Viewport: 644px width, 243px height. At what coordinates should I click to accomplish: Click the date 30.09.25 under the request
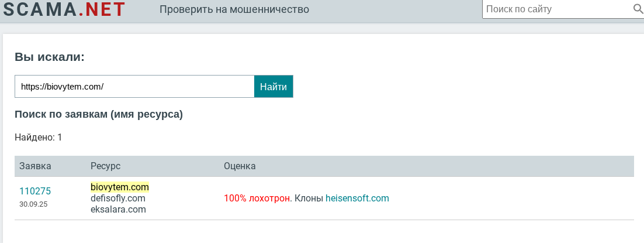tap(33, 204)
